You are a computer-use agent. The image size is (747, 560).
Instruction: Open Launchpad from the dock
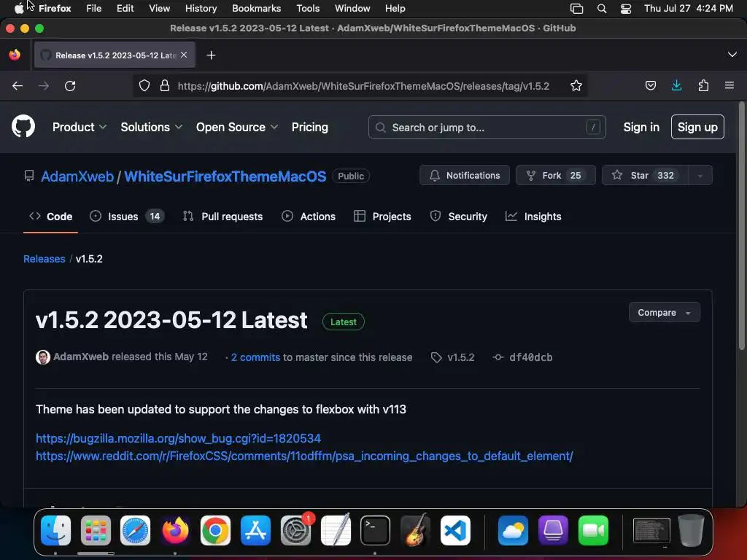click(96, 530)
